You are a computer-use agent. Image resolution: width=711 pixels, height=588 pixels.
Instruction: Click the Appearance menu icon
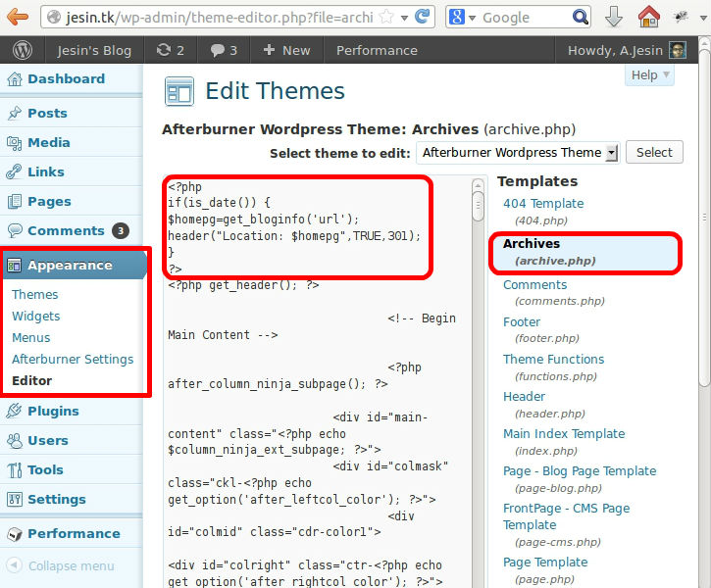pos(15,265)
